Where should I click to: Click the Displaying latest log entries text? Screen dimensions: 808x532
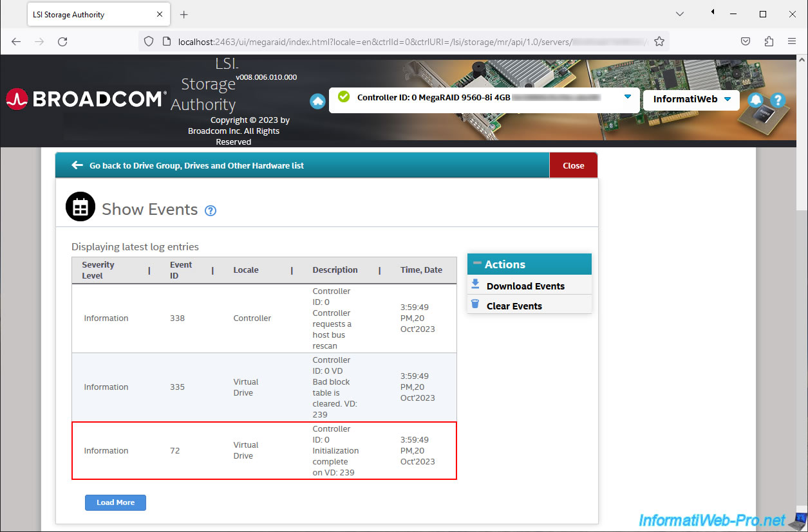pyautogui.click(x=135, y=247)
